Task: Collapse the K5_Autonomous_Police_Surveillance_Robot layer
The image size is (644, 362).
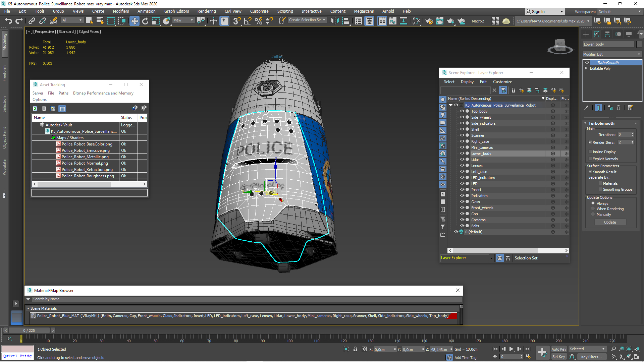Action: (451, 105)
